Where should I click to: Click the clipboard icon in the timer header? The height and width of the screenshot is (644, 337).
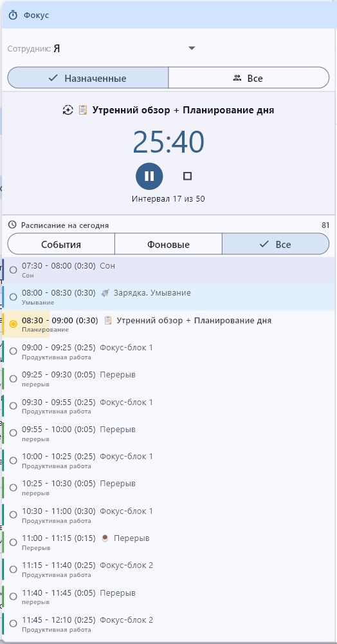tap(83, 110)
